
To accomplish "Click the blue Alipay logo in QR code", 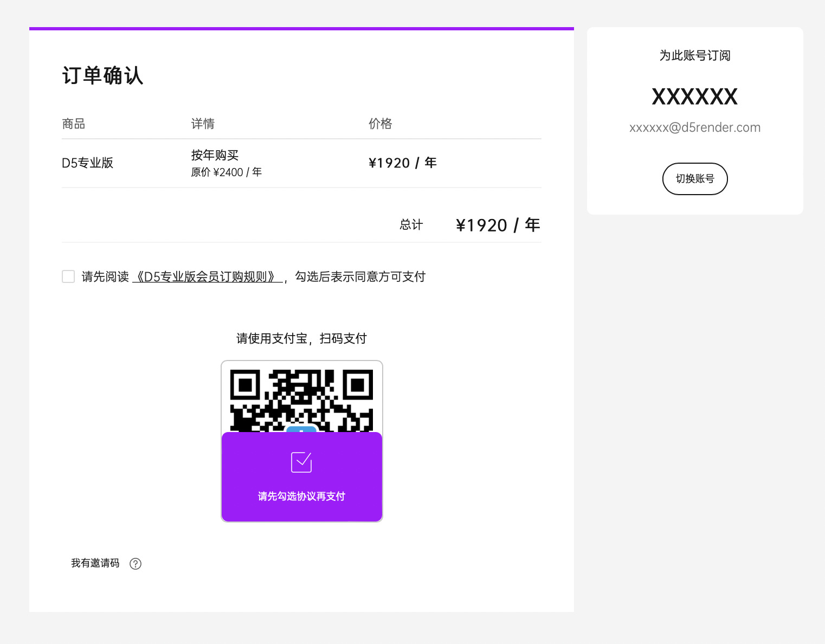I will (x=301, y=429).
